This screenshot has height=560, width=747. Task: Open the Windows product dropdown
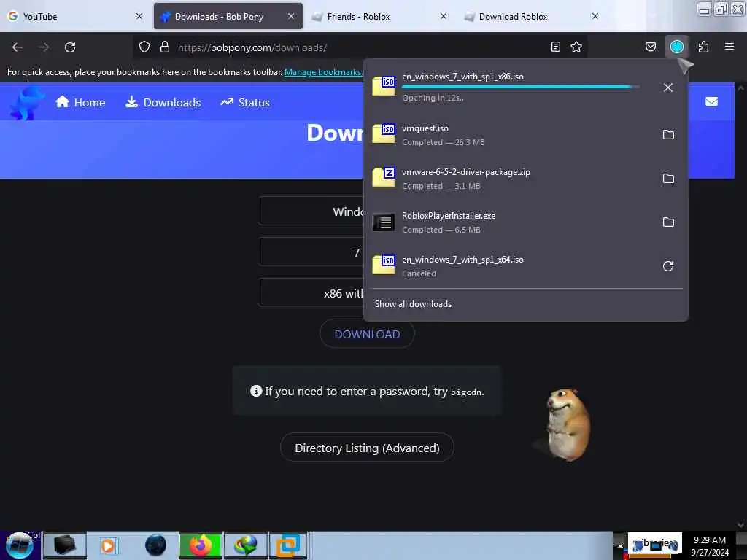tap(311, 211)
